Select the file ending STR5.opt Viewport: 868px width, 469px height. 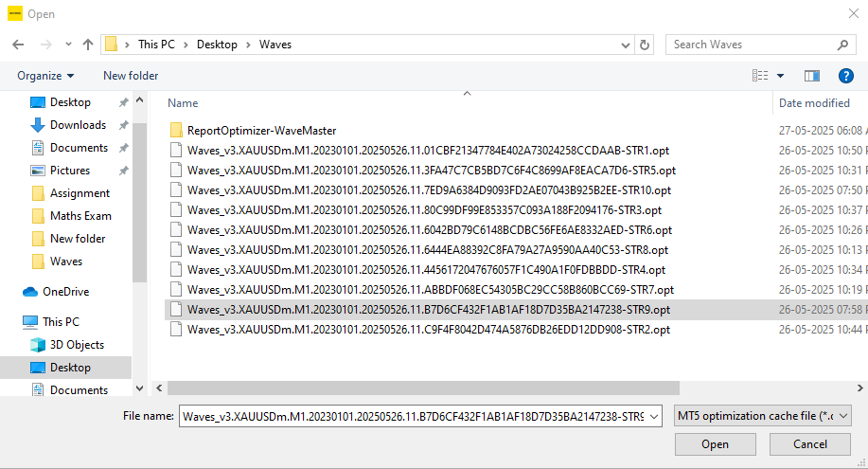coord(432,171)
